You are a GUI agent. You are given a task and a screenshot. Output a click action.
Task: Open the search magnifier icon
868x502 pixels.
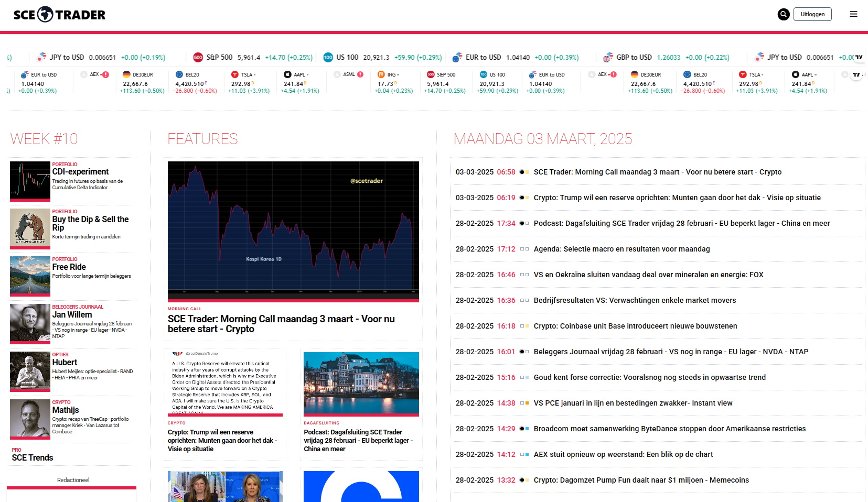tap(783, 14)
